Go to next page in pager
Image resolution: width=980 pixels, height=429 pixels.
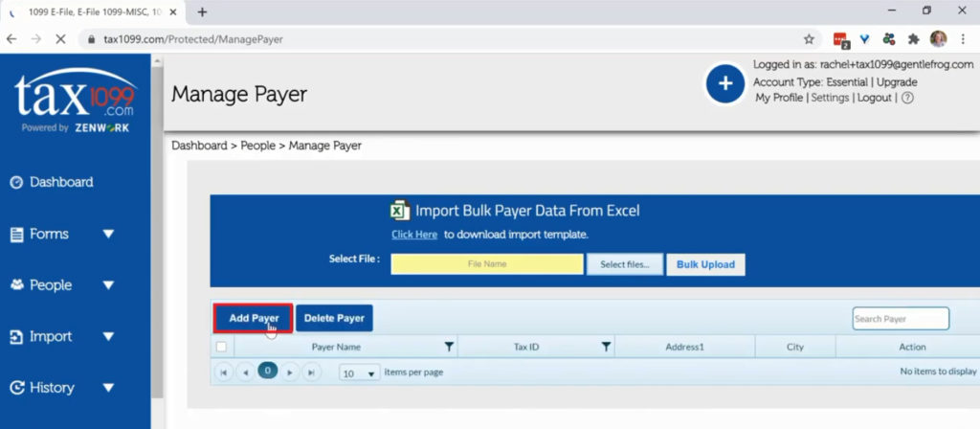tap(289, 373)
